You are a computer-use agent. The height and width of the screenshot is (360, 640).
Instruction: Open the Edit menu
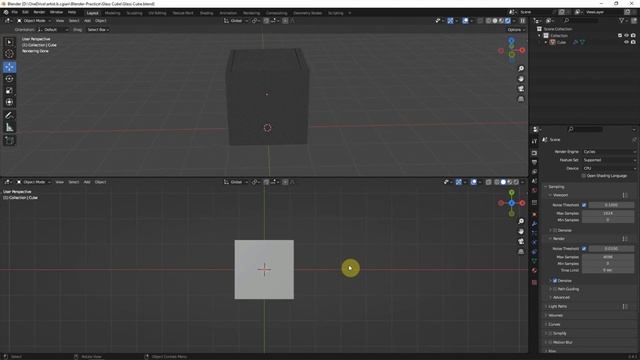pyautogui.click(x=25, y=13)
